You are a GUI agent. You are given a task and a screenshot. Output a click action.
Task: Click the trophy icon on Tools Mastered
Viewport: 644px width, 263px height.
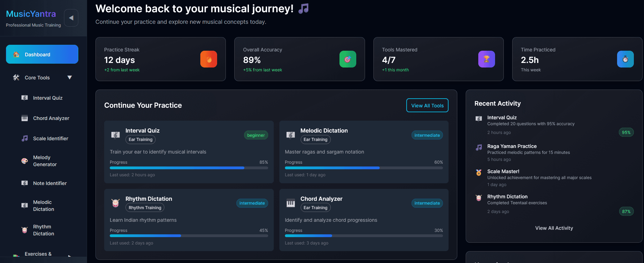pyautogui.click(x=486, y=59)
